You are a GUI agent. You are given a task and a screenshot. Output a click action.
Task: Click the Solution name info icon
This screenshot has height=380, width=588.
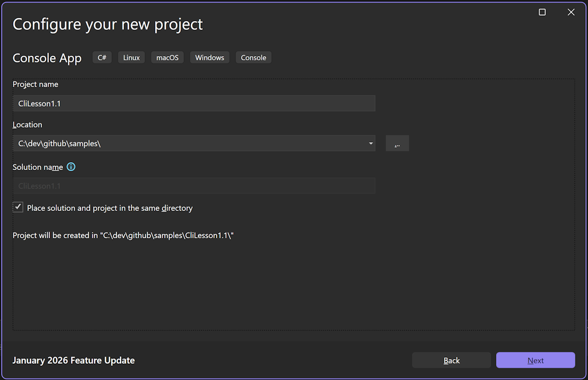coord(71,167)
